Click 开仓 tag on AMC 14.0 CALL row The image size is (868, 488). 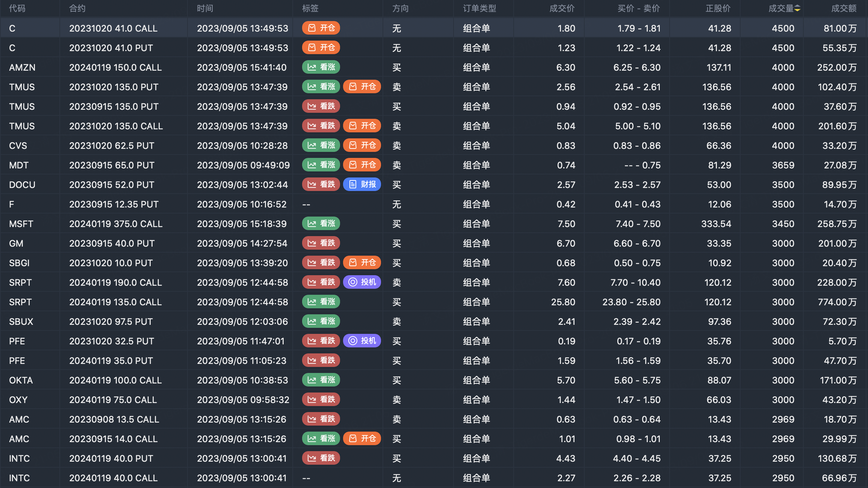tap(362, 439)
